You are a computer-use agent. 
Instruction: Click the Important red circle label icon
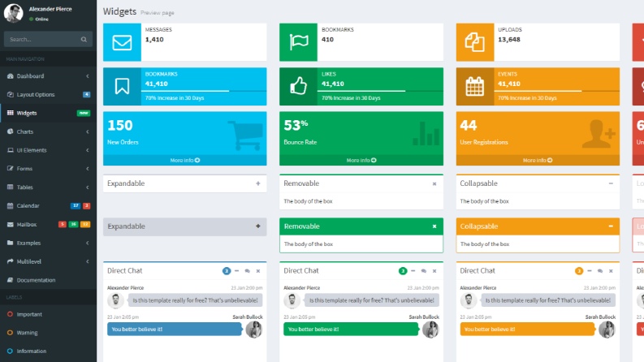10,314
